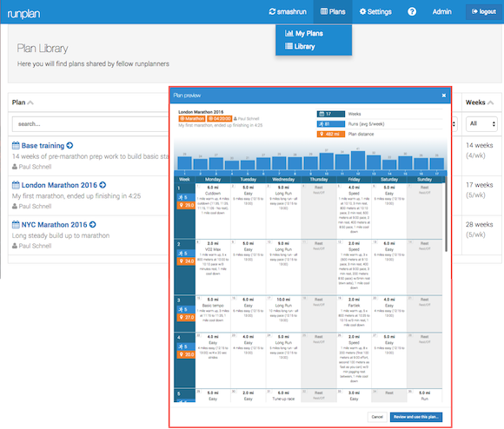Open the Settings menu

pos(375,12)
